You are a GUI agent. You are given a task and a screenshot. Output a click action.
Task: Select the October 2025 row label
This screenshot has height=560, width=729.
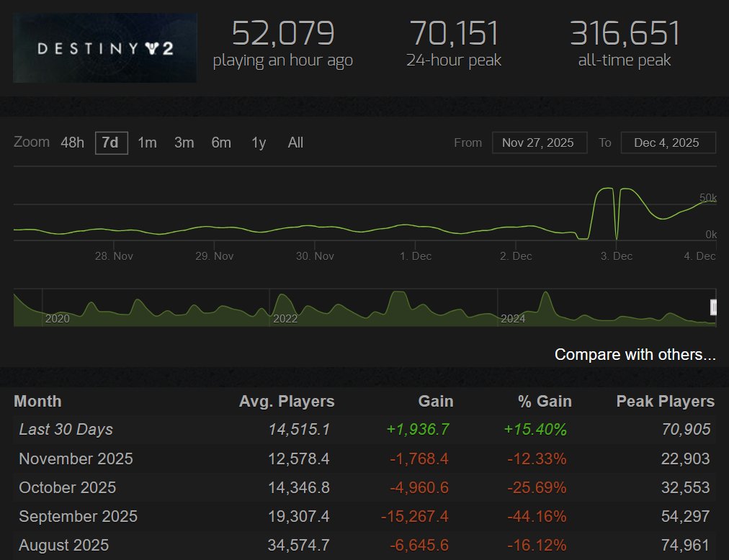point(68,488)
